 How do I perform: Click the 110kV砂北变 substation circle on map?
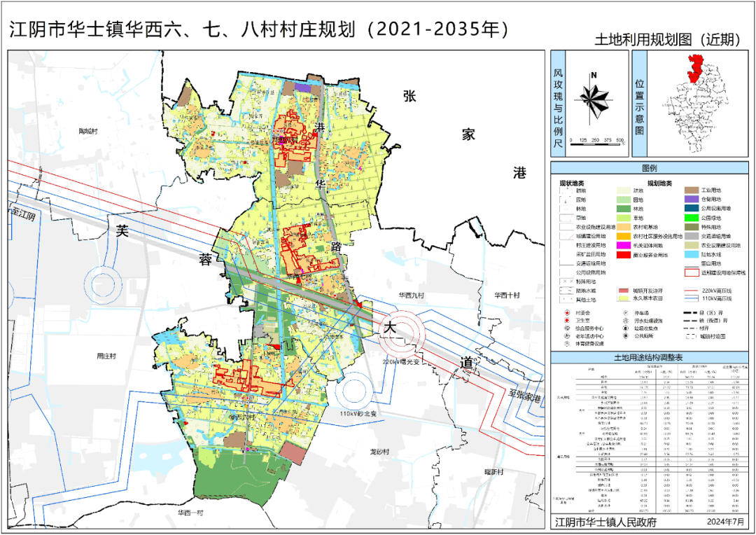(355, 391)
